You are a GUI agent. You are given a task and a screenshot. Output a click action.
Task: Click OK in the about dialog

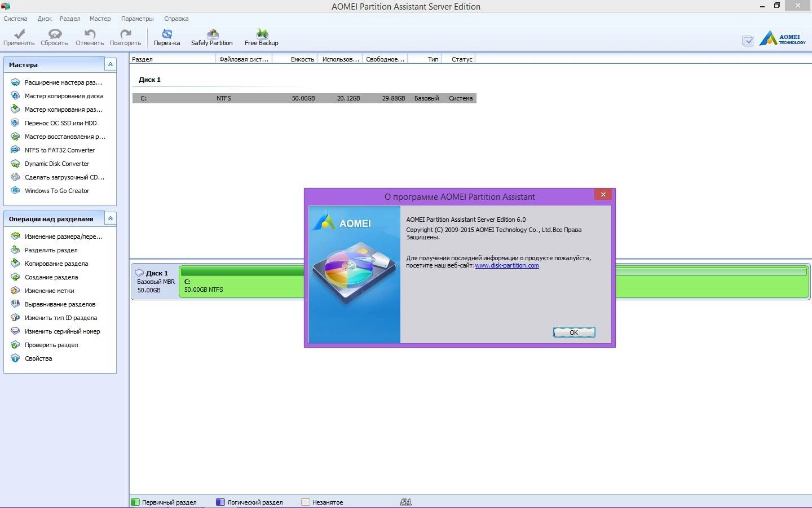tap(573, 332)
